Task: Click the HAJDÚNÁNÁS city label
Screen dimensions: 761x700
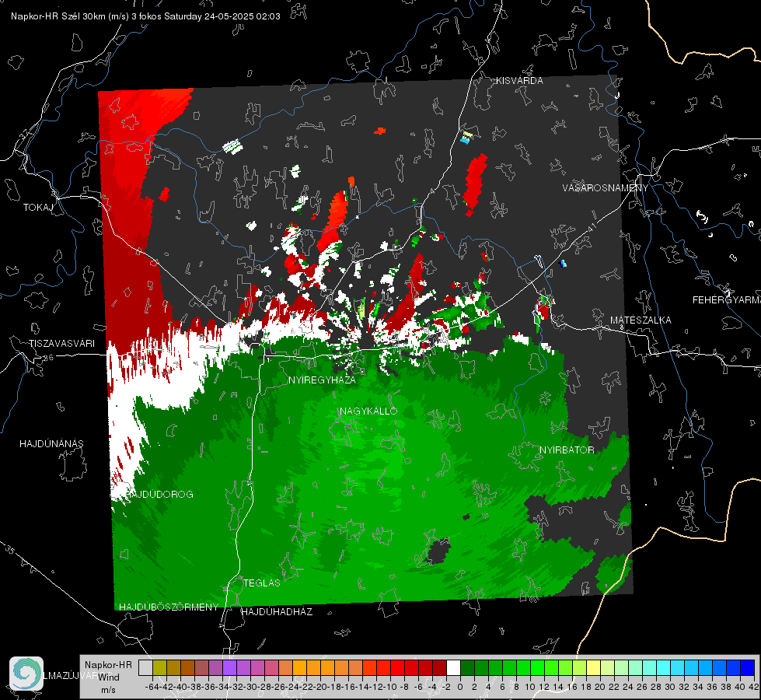Action: 51,443
